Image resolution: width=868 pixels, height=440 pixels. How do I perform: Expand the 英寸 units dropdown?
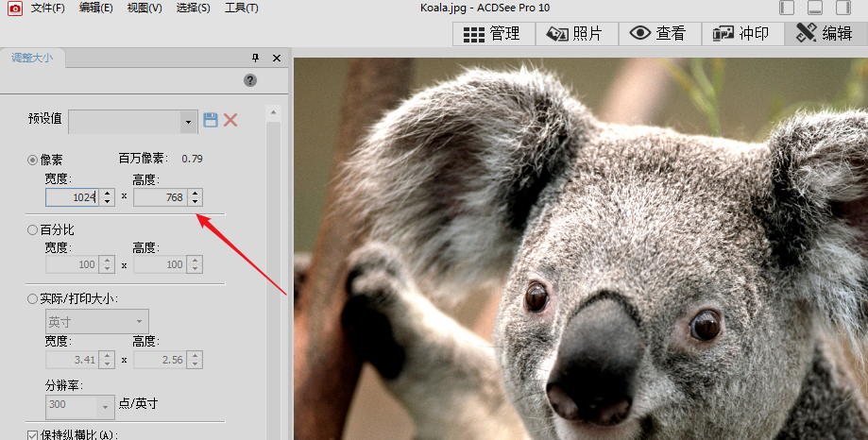[140, 322]
